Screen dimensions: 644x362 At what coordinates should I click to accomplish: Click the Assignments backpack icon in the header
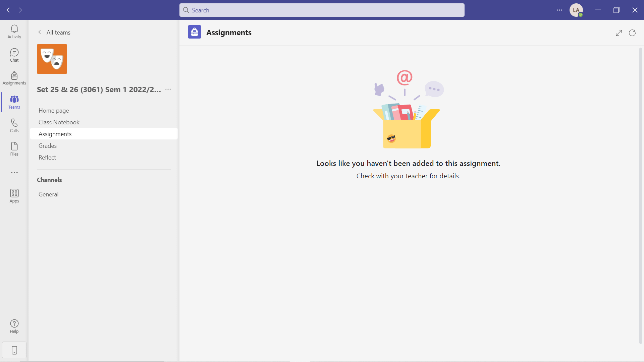(x=195, y=32)
